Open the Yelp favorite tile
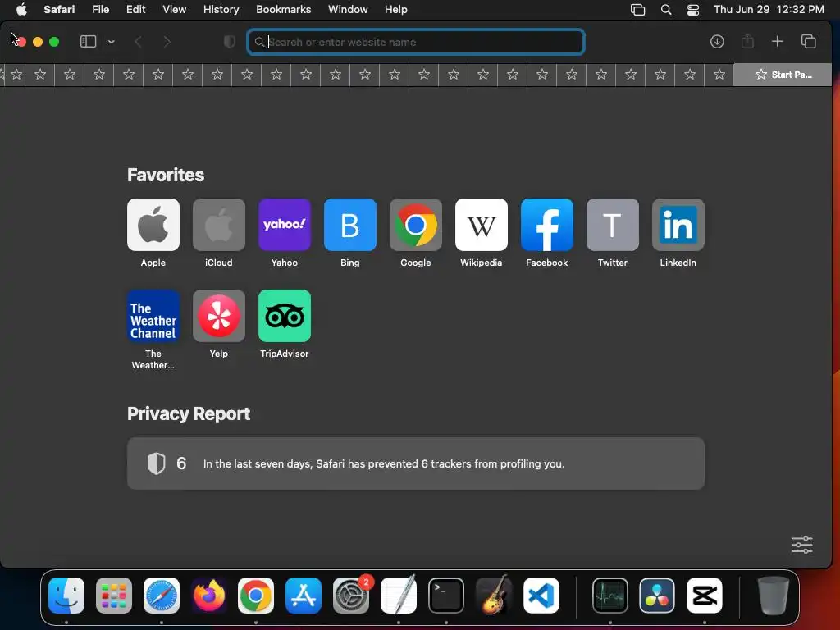 [x=218, y=316]
